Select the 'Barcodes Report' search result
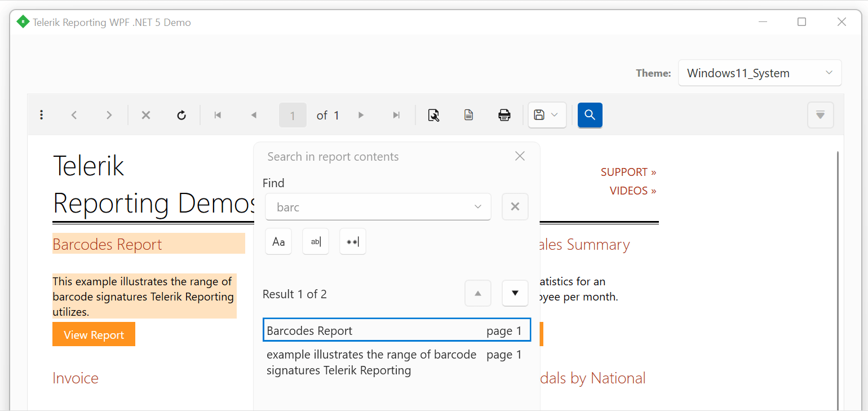Viewport: 868px width, 411px height. [x=397, y=330]
